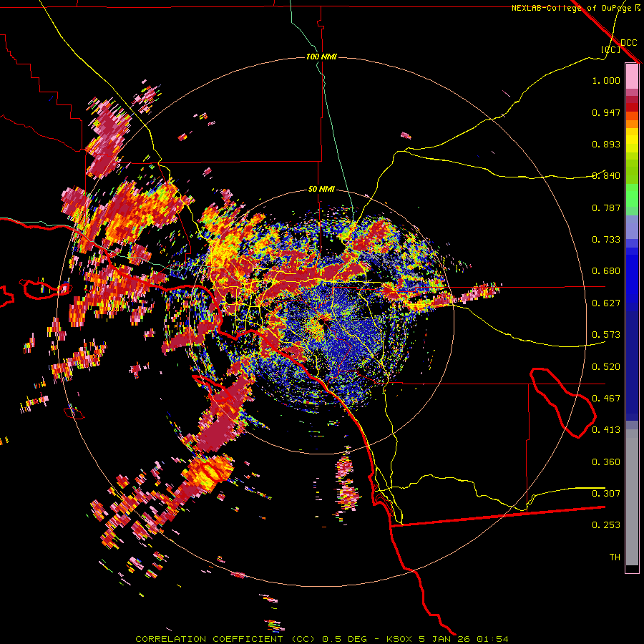Screen dimensions: 644x644
Task: Click the 1.000 scale value
Action: 606,80
